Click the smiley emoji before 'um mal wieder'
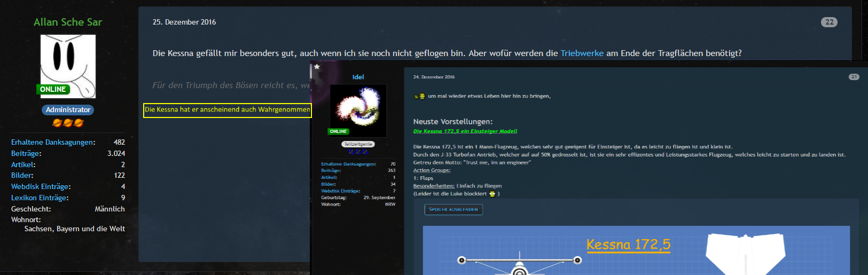Screen dimensions: 868x275 (420, 96)
